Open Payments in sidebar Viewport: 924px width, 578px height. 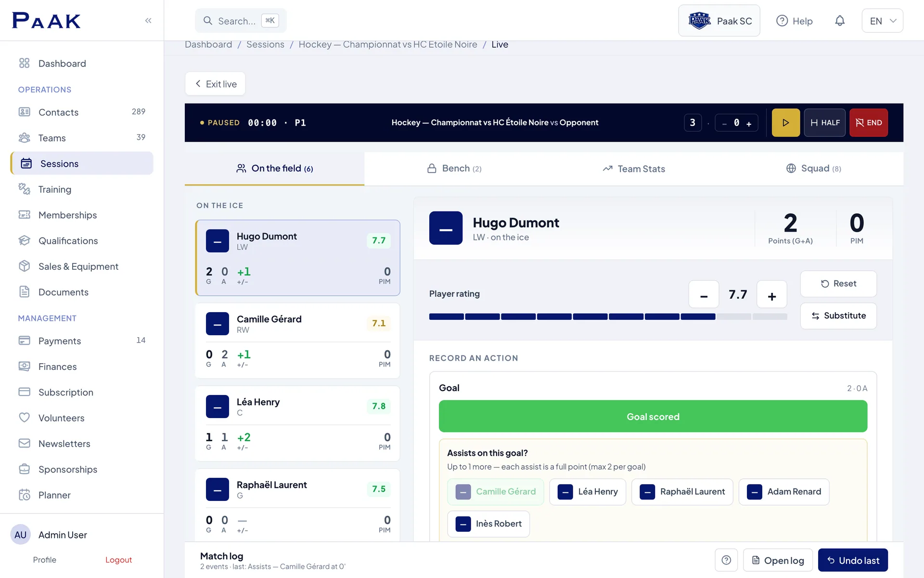tap(82, 341)
